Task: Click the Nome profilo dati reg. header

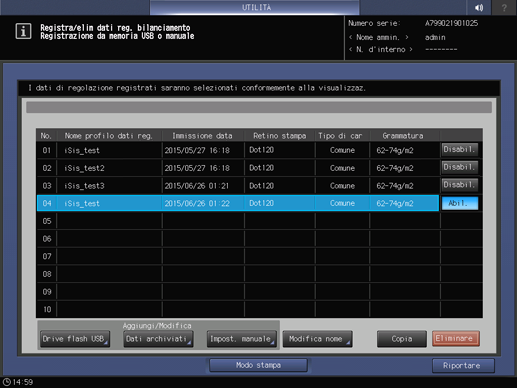Action: (x=109, y=136)
